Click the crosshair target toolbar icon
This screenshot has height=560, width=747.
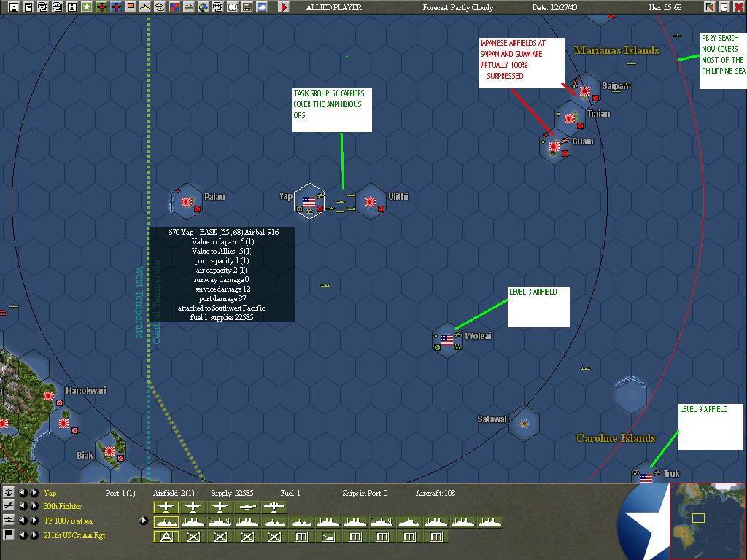click(217, 7)
